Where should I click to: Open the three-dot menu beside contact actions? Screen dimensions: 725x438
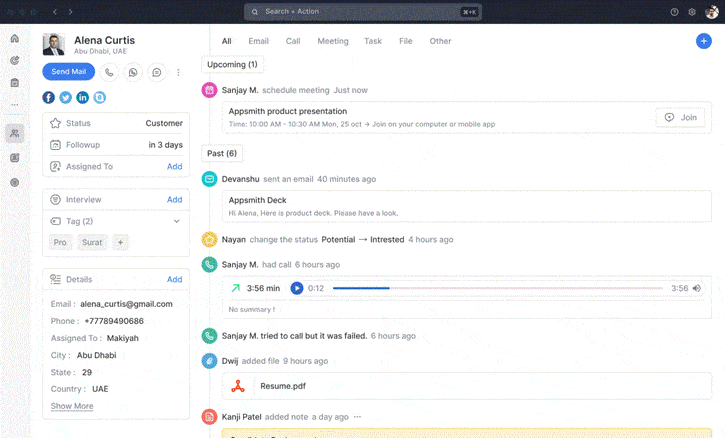(179, 72)
